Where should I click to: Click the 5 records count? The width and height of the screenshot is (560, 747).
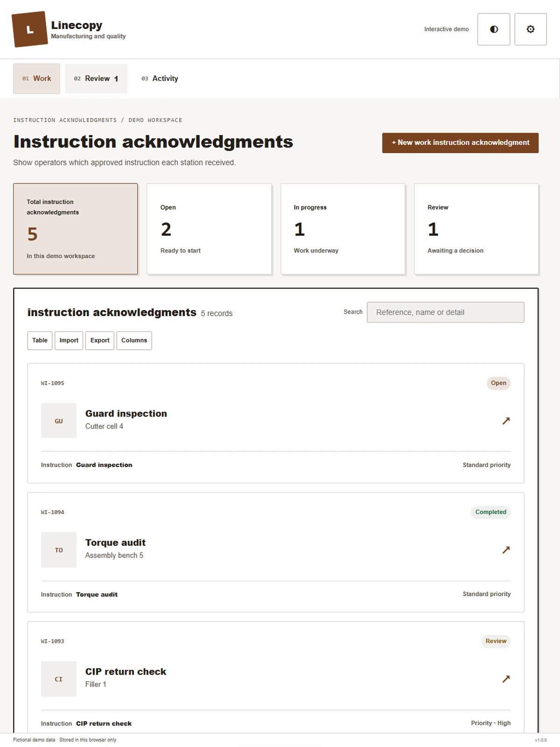click(217, 314)
